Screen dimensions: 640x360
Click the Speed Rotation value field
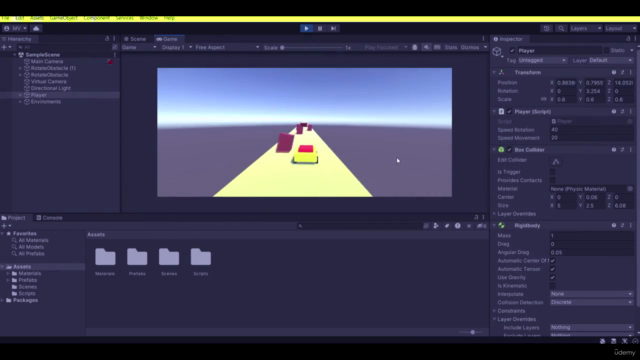click(x=591, y=130)
